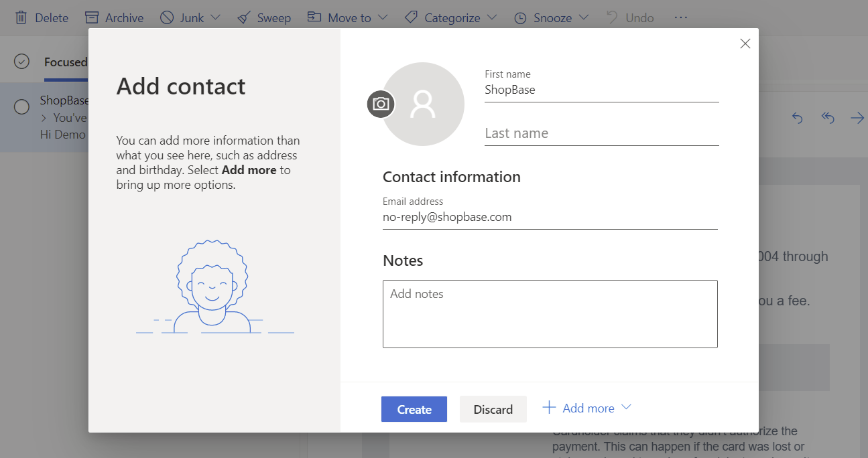The width and height of the screenshot is (868, 458).
Task: Click the Move to button
Action: [x=340, y=17]
